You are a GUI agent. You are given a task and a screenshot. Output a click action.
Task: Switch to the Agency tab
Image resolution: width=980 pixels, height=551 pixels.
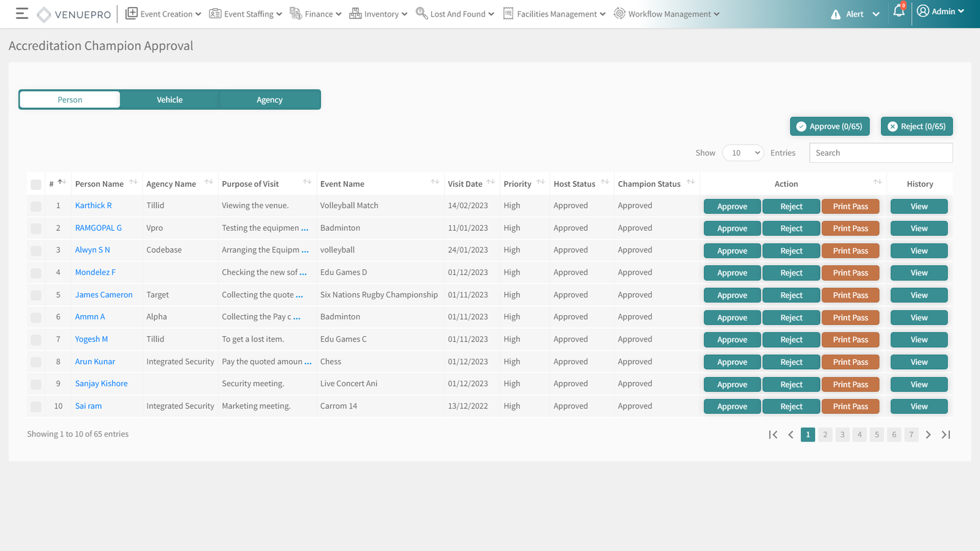point(269,100)
